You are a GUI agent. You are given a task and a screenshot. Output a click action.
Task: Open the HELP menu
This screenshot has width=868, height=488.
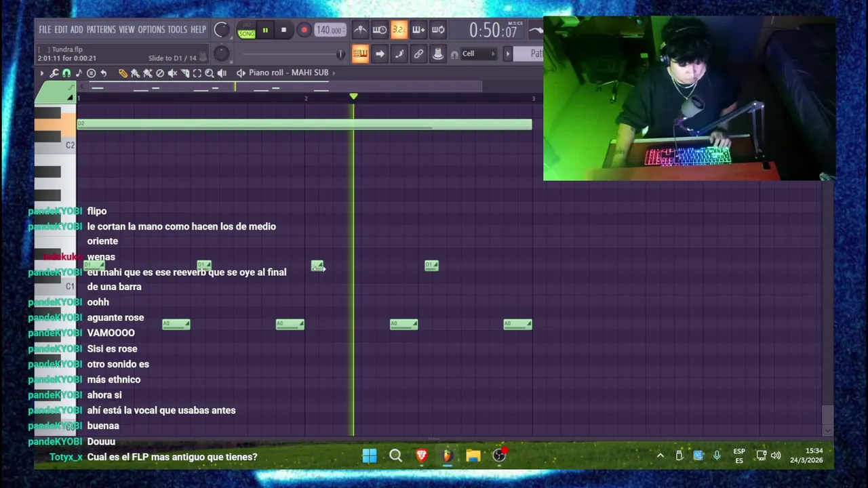pyautogui.click(x=198, y=30)
